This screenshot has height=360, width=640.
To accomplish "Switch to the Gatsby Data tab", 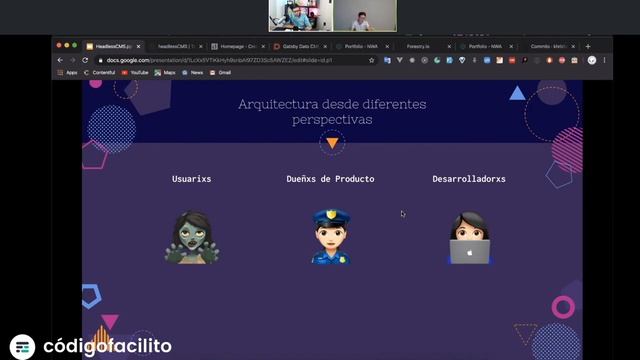I will click(x=300, y=47).
